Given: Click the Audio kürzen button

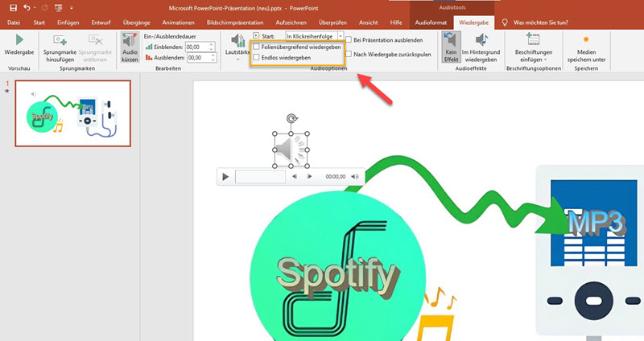Looking at the screenshot, I should click(x=130, y=47).
